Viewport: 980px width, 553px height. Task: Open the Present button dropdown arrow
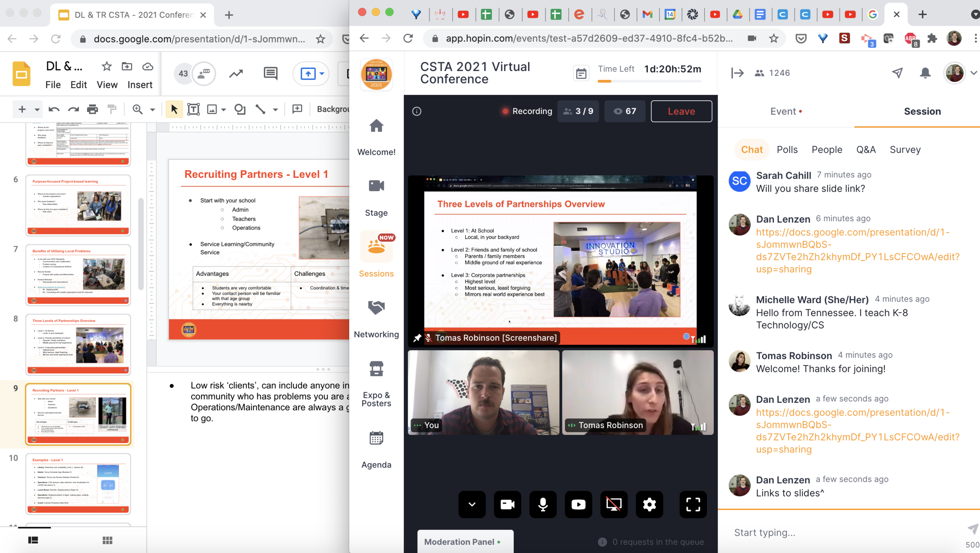pos(322,74)
